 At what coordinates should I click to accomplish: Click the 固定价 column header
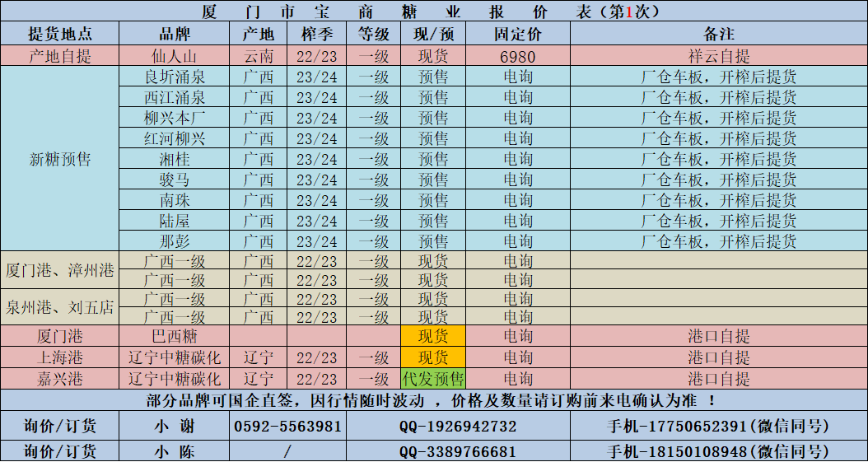pyautogui.click(x=517, y=34)
